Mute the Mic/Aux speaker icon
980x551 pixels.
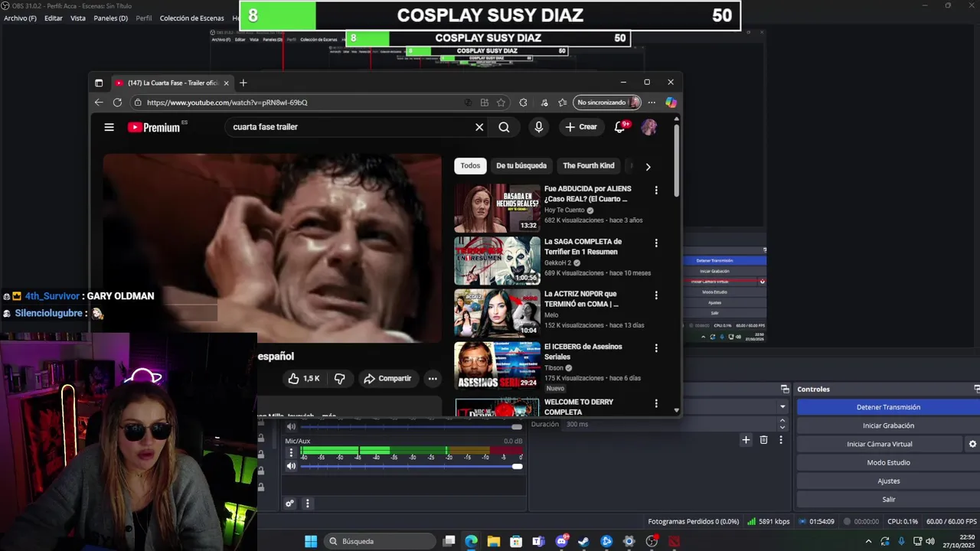tap(291, 466)
